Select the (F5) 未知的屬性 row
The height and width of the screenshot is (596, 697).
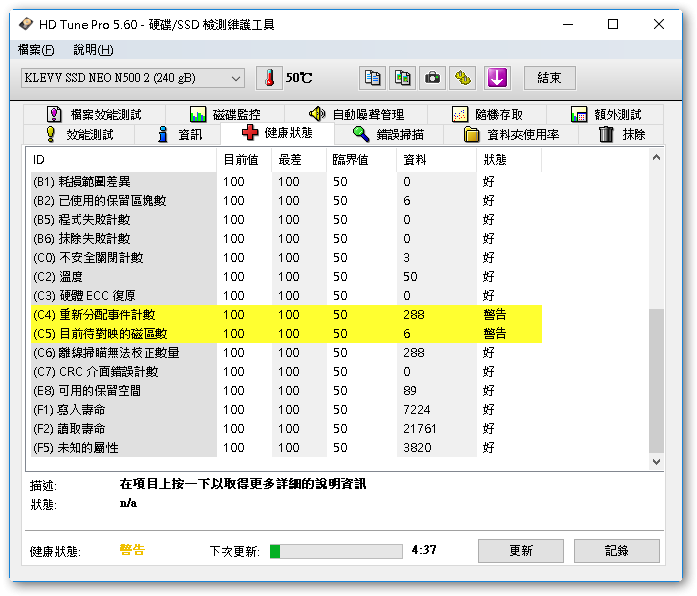pyautogui.click(x=286, y=448)
